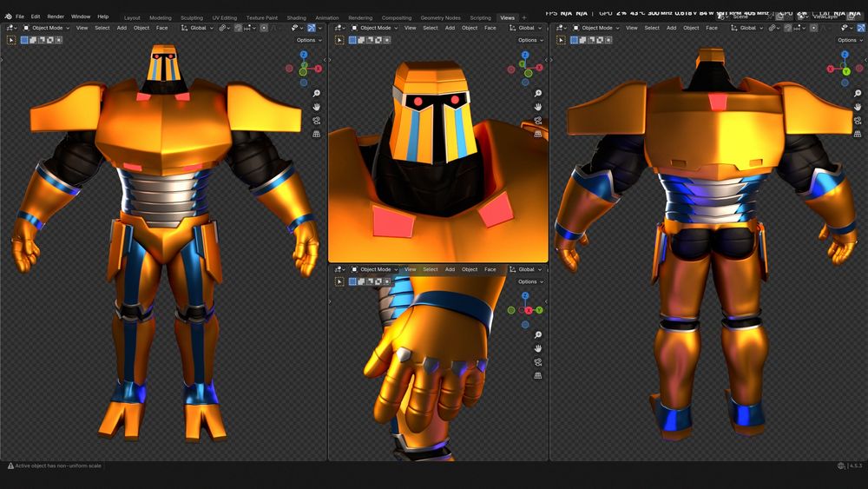Open Object Mode dropdown in left viewport

(47, 28)
